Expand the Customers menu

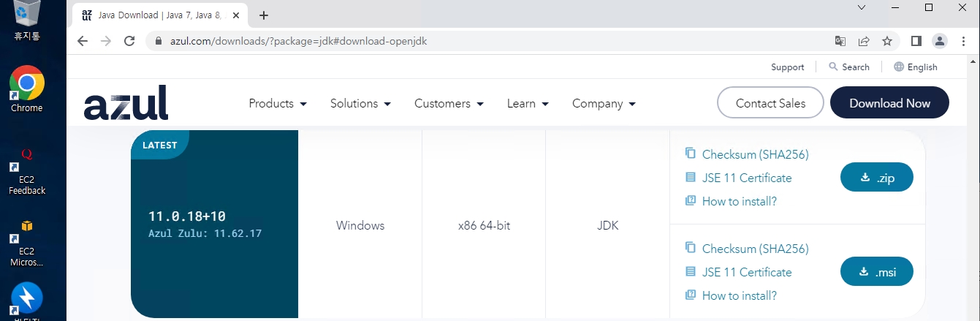[449, 104]
